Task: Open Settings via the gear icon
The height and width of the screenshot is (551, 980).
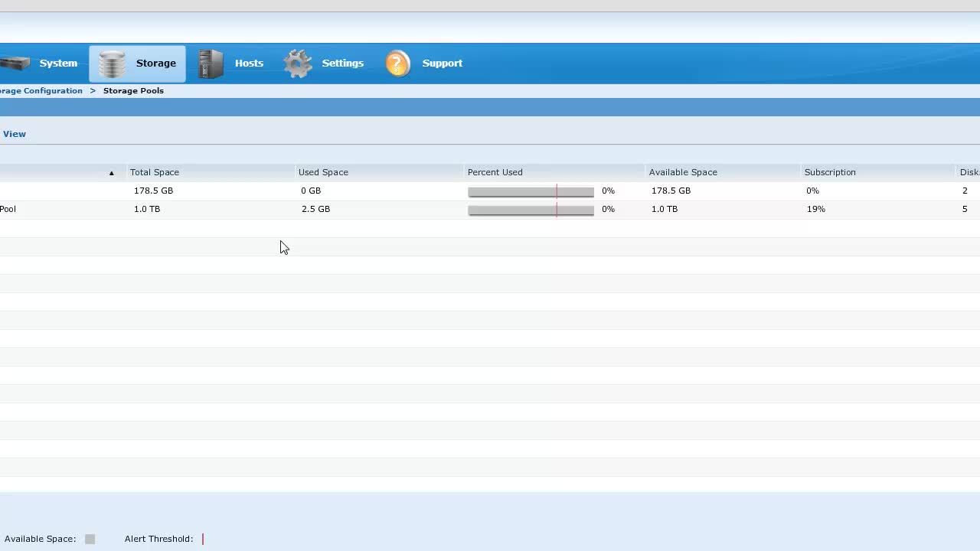Action: point(297,63)
